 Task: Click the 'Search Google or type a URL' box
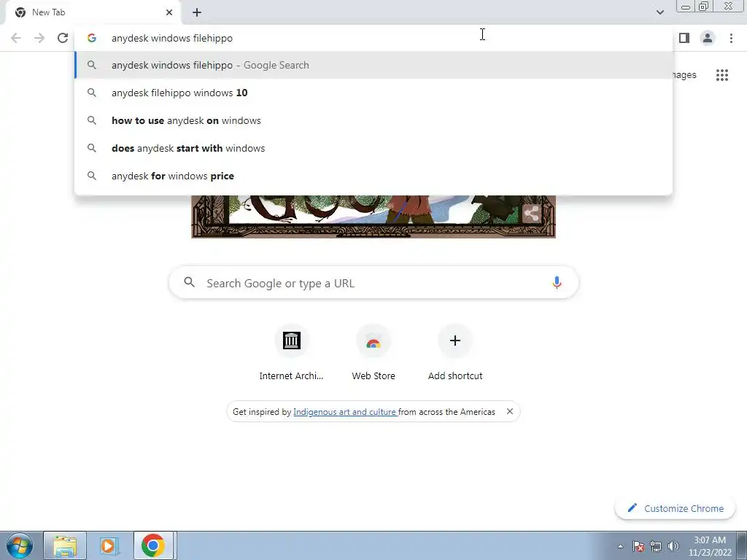374,283
